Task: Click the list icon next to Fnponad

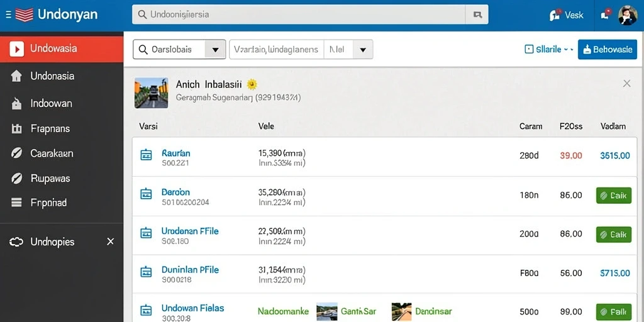Action: click(16, 203)
